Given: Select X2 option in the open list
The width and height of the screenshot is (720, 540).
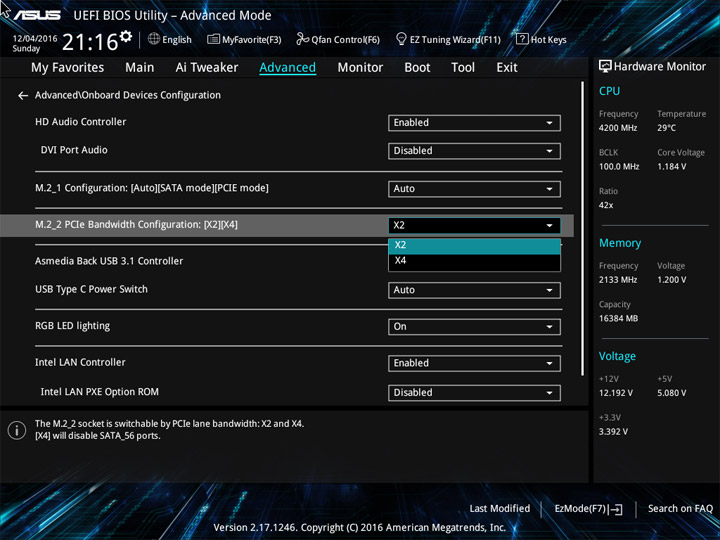Looking at the screenshot, I should [x=474, y=245].
